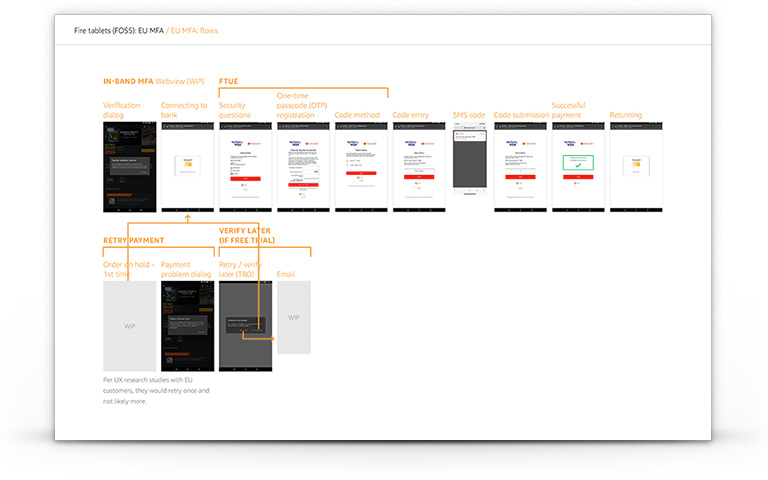768x480 pixels.
Task: Click the red button in Security questions screen
Action: click(245, 179)
